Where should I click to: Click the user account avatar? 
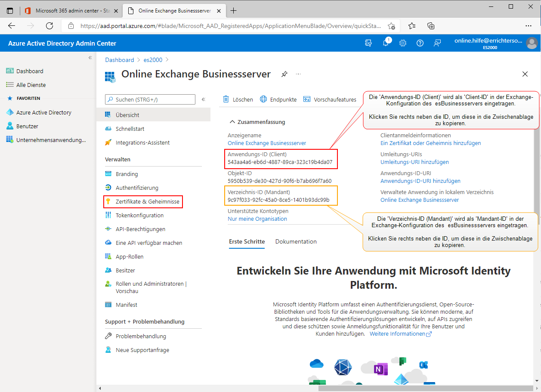532,43
